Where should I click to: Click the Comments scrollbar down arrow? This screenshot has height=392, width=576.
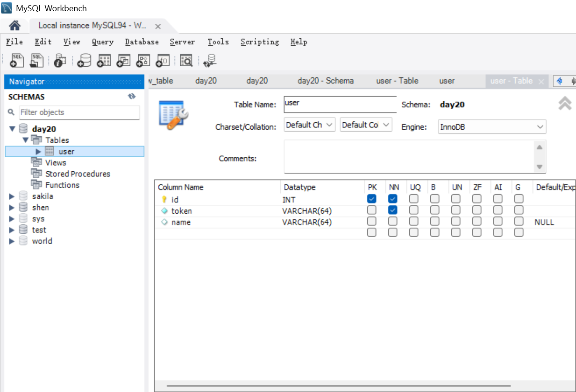[x=540, y=167]
